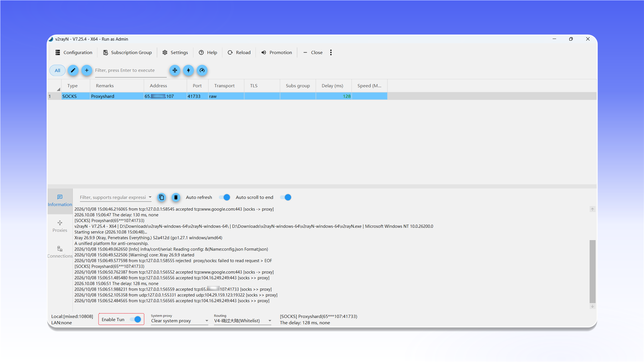
Task: Sort by the Delay (ms) column header
Action: point(333,86)
